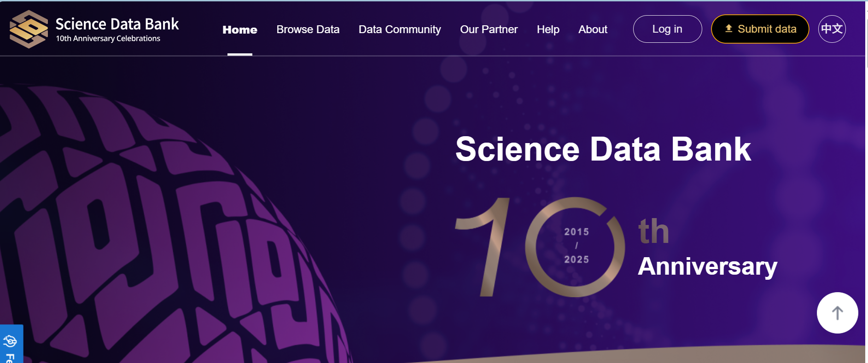The height and width of the screenshot is (363, 868).
Task: Click the large Science Data Bank banner heading
Action: [x=603, y=150]
